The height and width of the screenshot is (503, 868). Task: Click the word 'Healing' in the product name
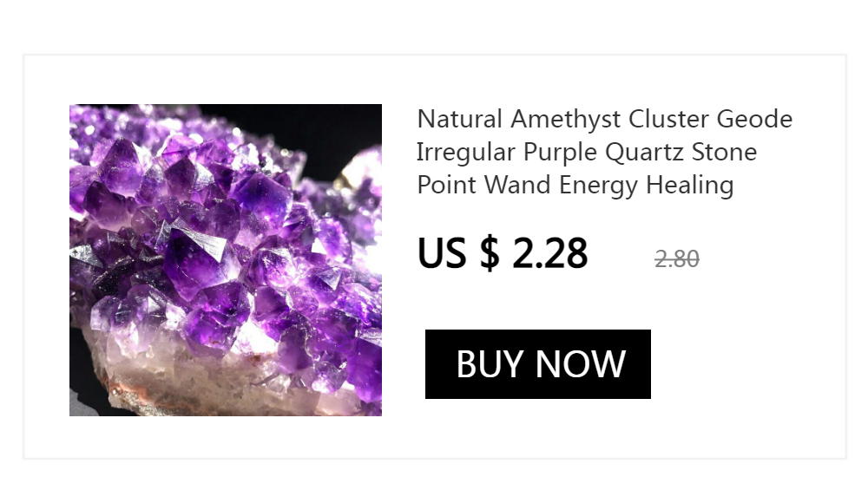pyautogui.click(x=690, y=186)
